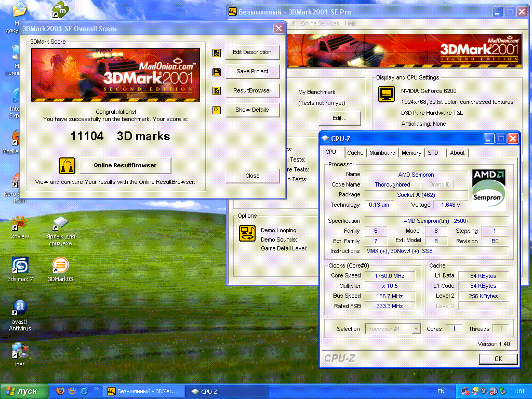Click the taskbar clock showing 11:01

point(517,391)
